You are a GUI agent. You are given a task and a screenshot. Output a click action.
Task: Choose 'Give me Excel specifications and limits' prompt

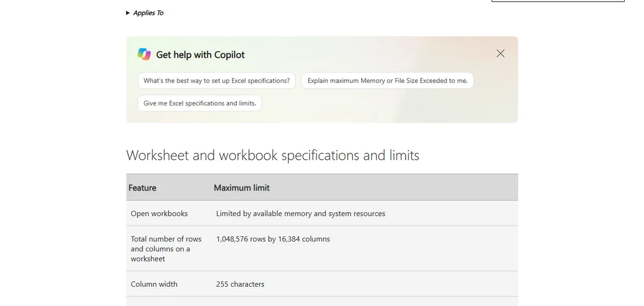[200, 103]
